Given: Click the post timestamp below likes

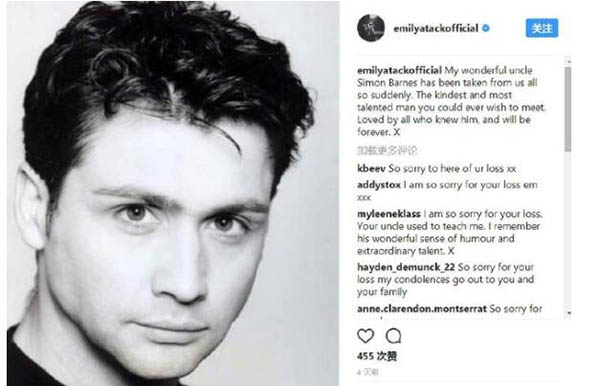Looking at the screenshot, I should pos(368,372).
